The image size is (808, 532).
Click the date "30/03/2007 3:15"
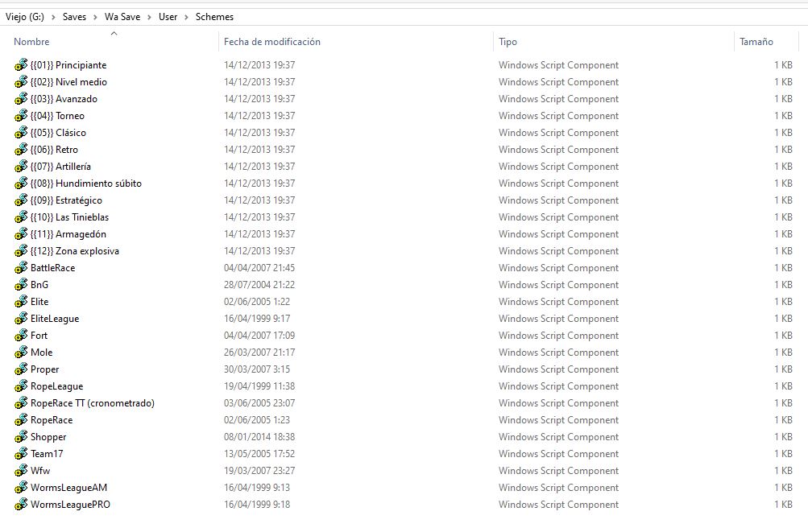(257, 369)
